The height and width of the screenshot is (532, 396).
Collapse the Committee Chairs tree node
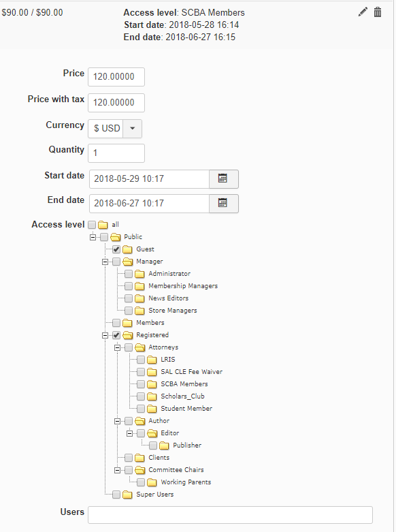117,470
